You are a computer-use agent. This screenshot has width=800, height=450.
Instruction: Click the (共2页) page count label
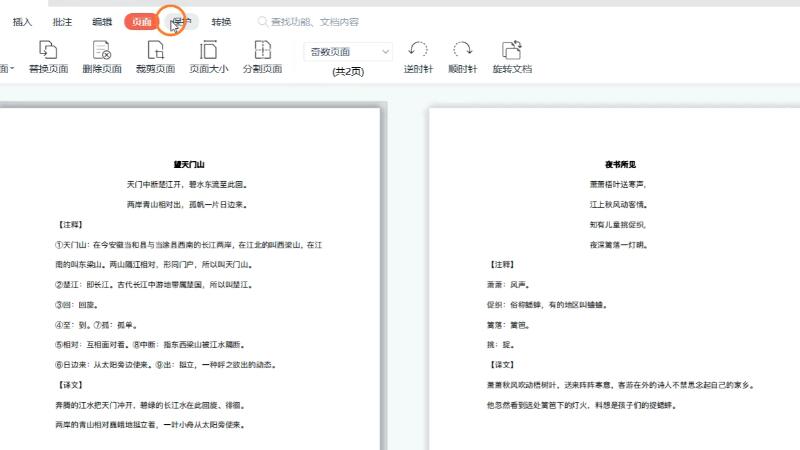(348, 71)
